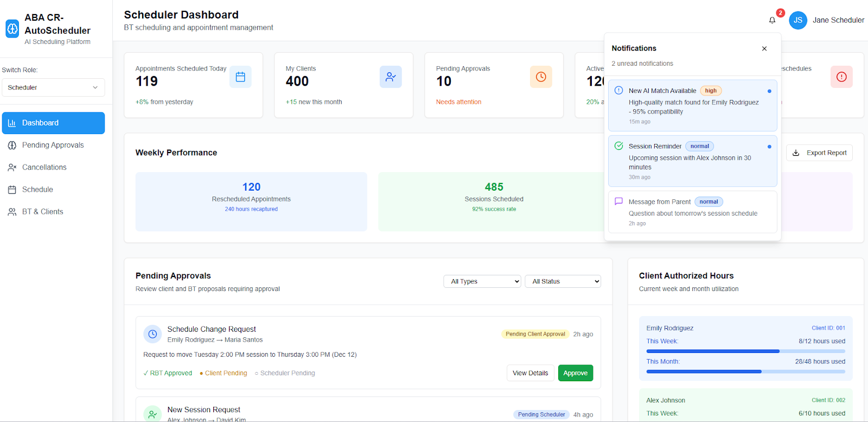Click the green check icon beside Session Reminder
The image size is (868, 422).
click(x=618, y=146)
